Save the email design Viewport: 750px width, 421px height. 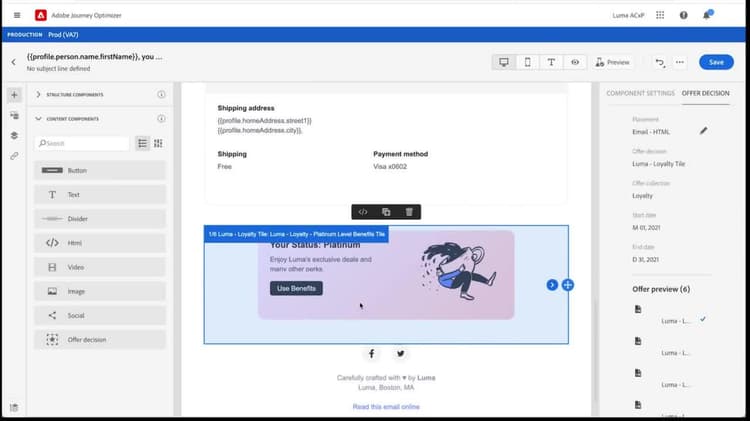coord(716,62)
